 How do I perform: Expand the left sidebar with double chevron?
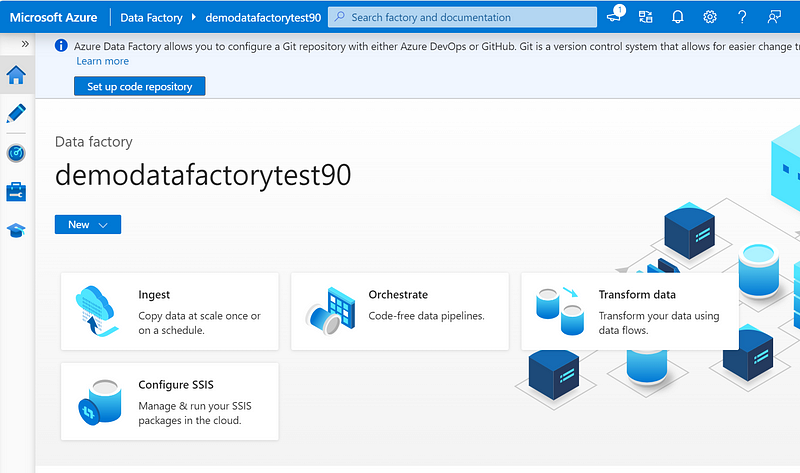tap(25, 44)
